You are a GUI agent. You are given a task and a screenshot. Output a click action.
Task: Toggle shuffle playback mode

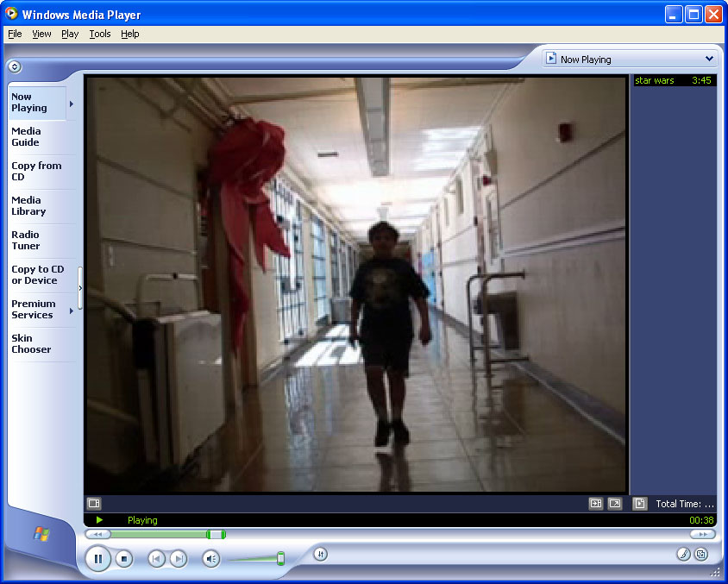tap(320, 554)
